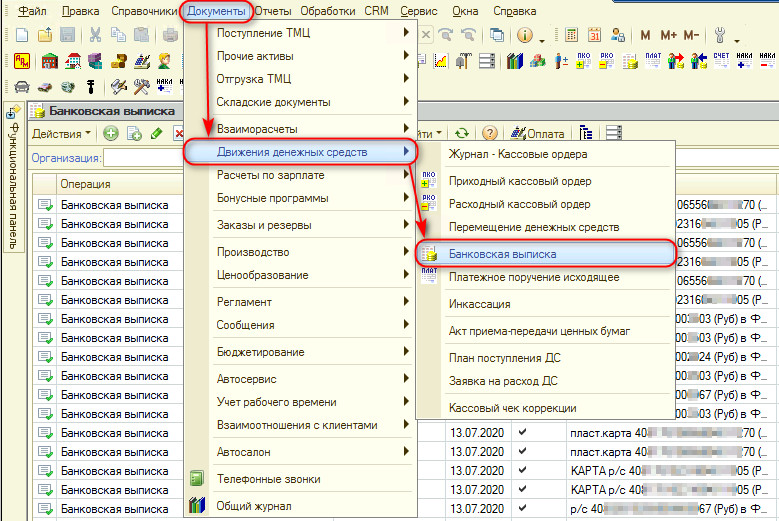779x521 pixels.
Task: Click the new document toolbar icon
Action: 22,35
